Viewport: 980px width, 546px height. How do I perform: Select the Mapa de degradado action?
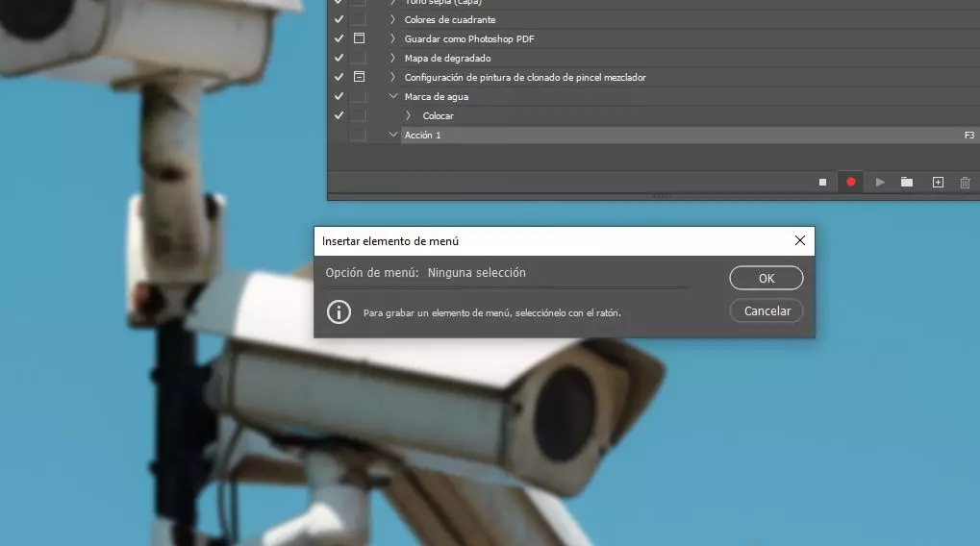point(447,58)
